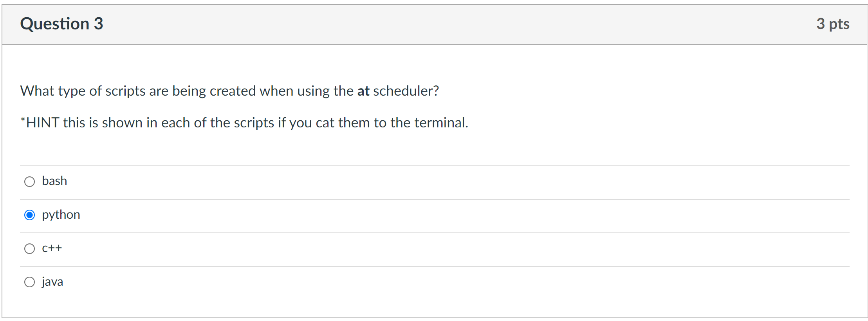Image resolution: width=868 pixels, height=321 pixels.
Task: Click the 3 pts label
Action: click(833, 24)
